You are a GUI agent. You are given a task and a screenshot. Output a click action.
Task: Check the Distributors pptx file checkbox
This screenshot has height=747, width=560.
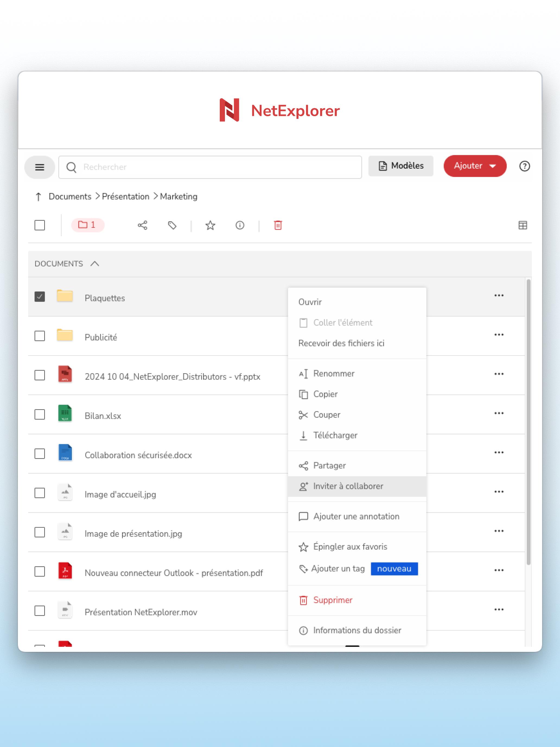40,375
